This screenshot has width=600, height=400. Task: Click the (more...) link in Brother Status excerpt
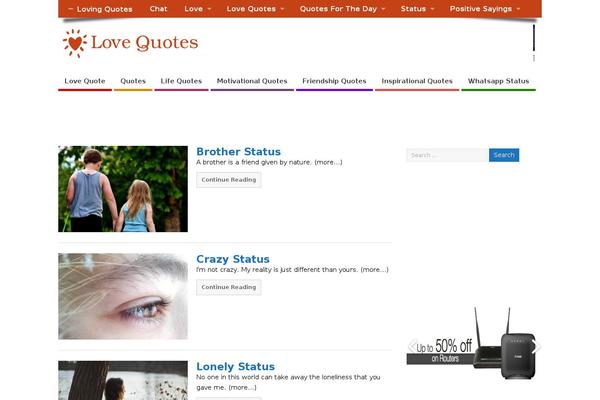(328, 162)
